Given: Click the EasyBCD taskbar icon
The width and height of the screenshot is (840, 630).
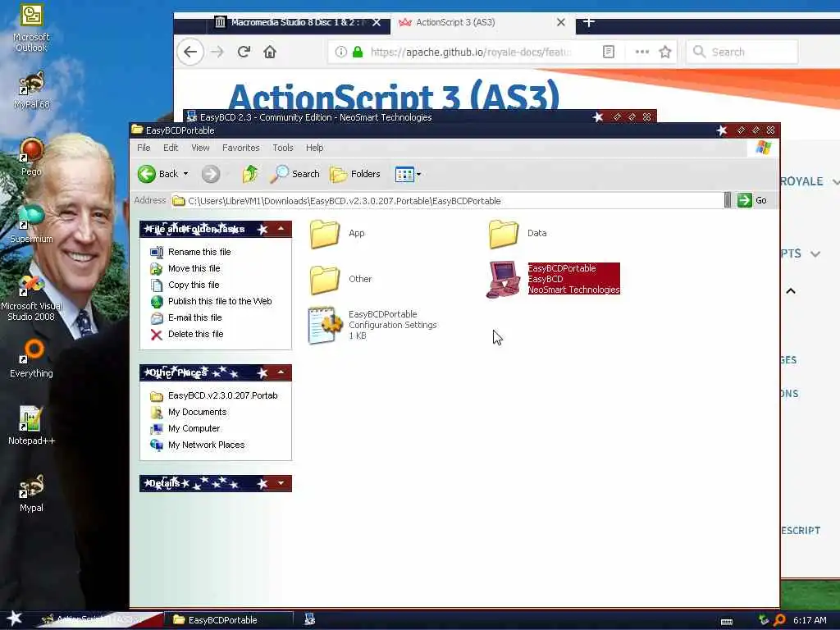Looking at the screenshot, I should pyautogui.click(x=309, y=619).
